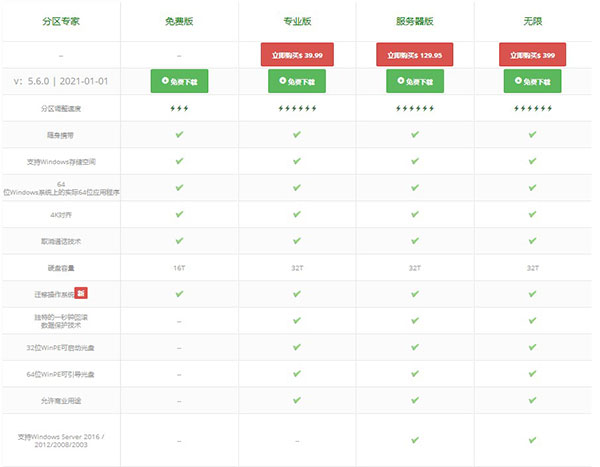
Task: Select the 分区专家 header cell
Action: [x=61, y=21]
